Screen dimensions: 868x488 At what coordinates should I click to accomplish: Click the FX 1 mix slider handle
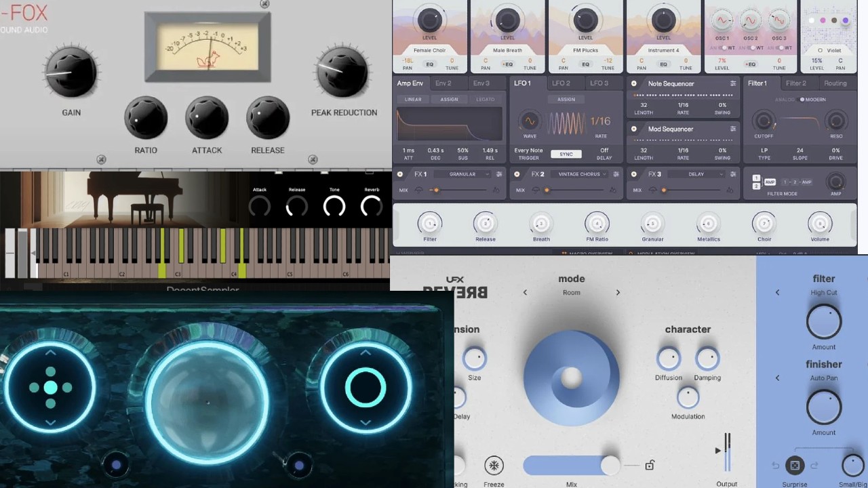[436, 190]
